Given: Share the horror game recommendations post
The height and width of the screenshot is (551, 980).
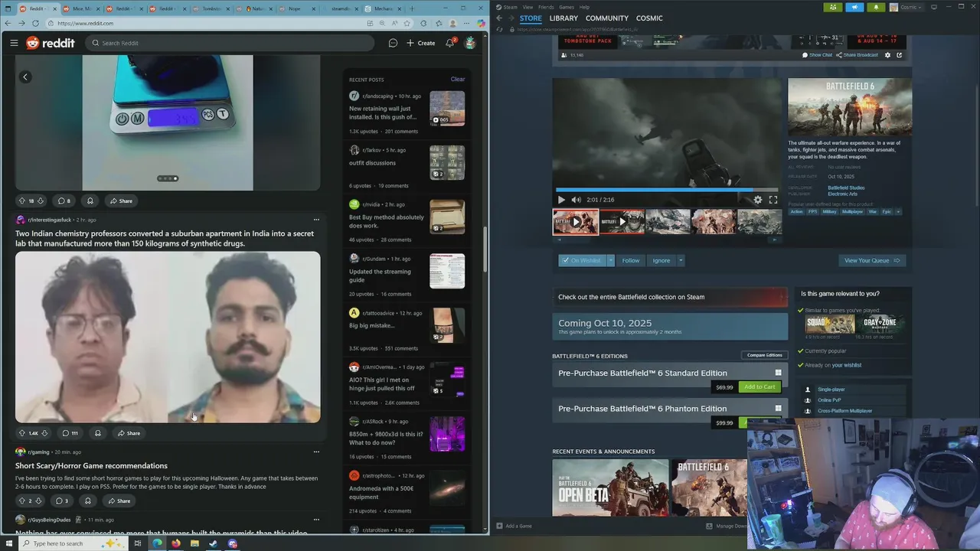Looking at the screenshot, I should tap(119, 500).
